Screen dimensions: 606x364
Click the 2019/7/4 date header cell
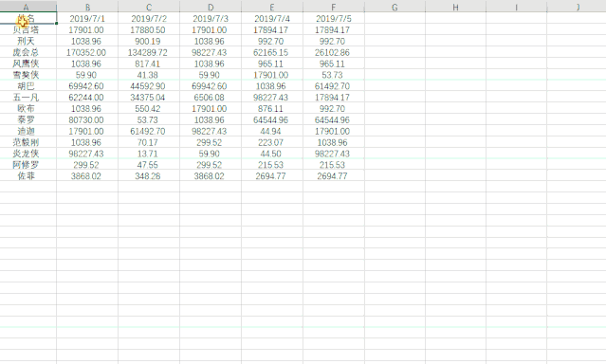click(x=272, y=18)
